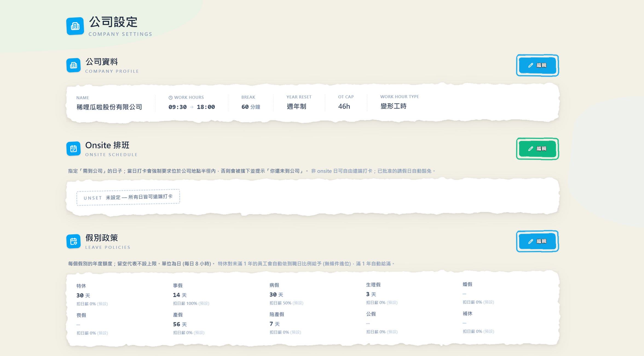Click the work start time 09:30
644x356 pixels.
pyautogui.click(x=178, y=107)
